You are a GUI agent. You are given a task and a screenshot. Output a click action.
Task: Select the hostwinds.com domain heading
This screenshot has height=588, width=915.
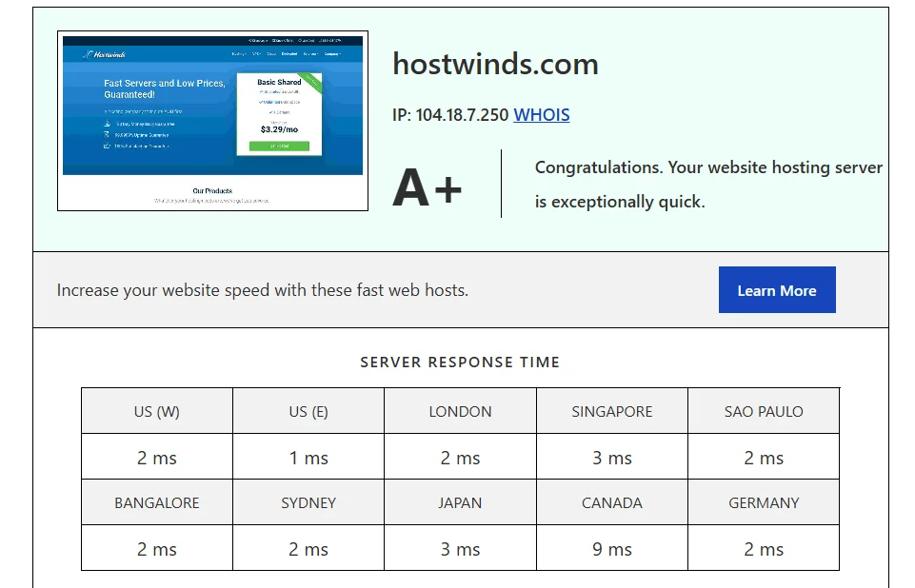coord(495,64)
